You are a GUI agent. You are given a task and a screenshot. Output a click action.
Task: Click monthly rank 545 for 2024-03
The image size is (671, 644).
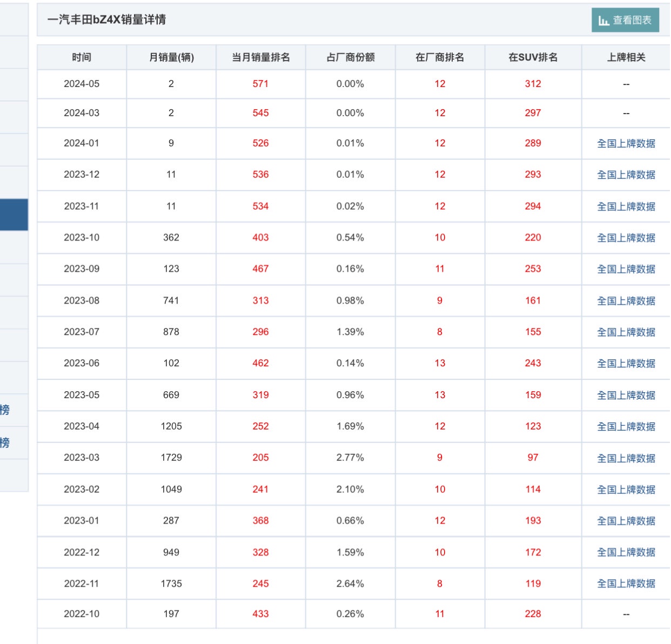260,113
